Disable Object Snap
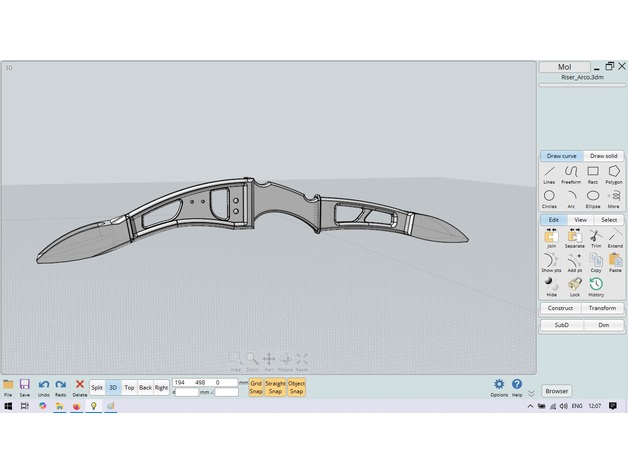Viewport: 628px width, 472px height. pyautogui.click(x=296, y=387)
